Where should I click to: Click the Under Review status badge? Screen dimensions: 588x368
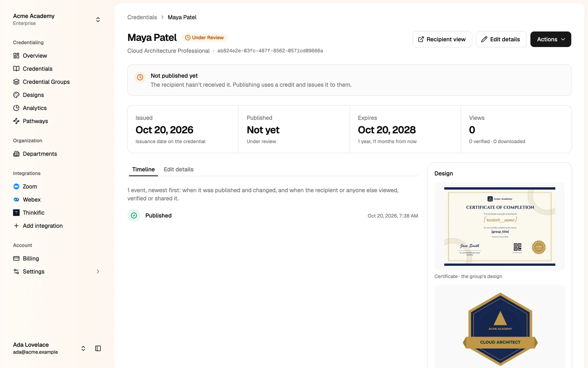click(204, 38)
